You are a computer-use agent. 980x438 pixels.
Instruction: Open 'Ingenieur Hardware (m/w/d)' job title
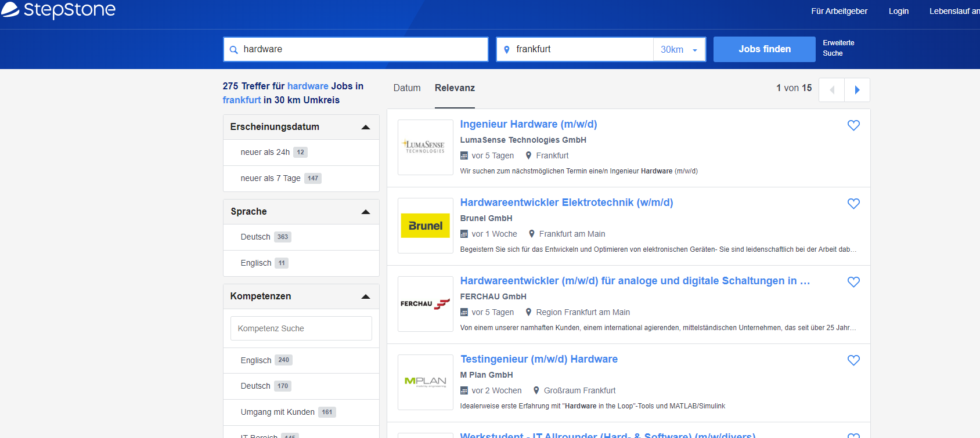tap(528, 124)
